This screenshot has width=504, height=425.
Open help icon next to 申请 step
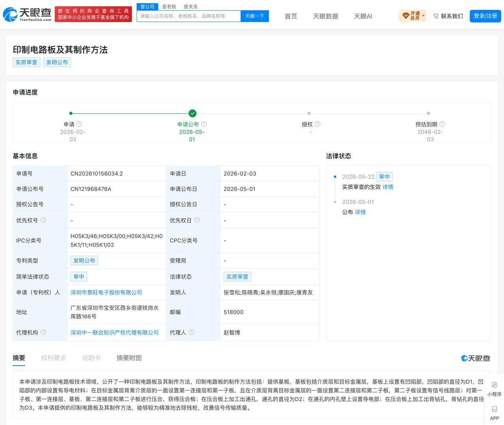79,124
